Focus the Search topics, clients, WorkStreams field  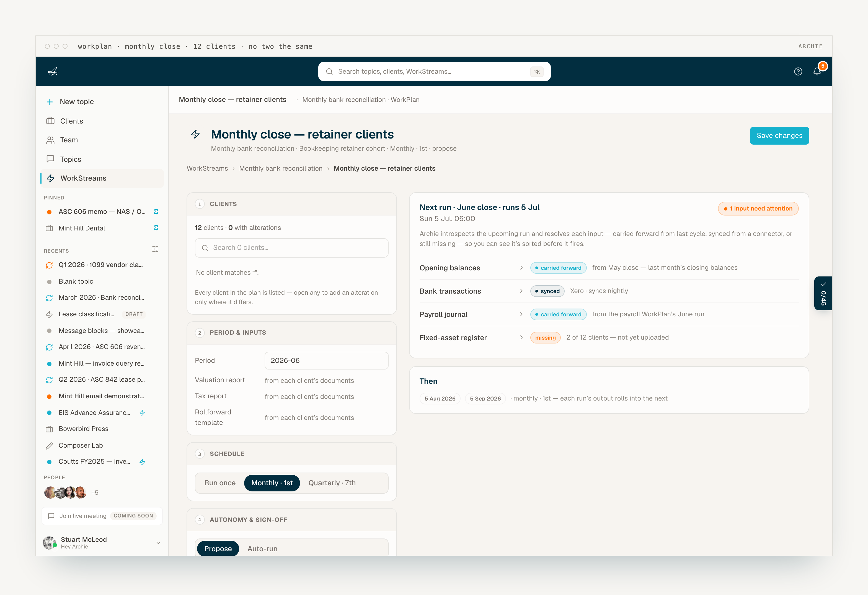(434, 71)
